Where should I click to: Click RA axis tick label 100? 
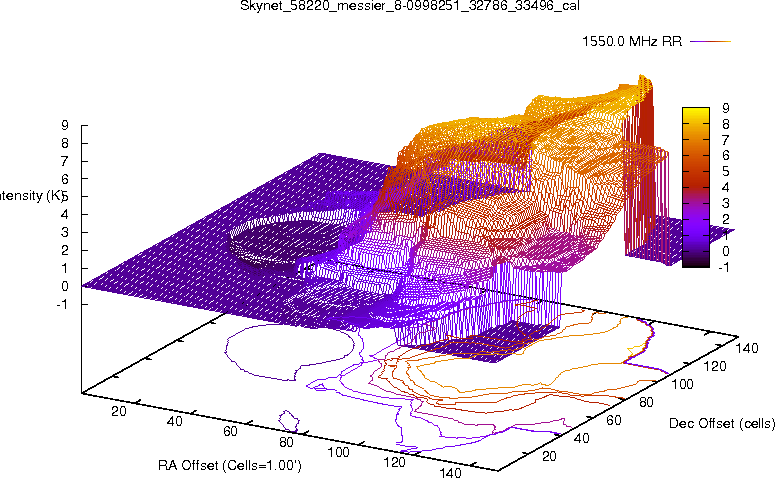point(339,452)
